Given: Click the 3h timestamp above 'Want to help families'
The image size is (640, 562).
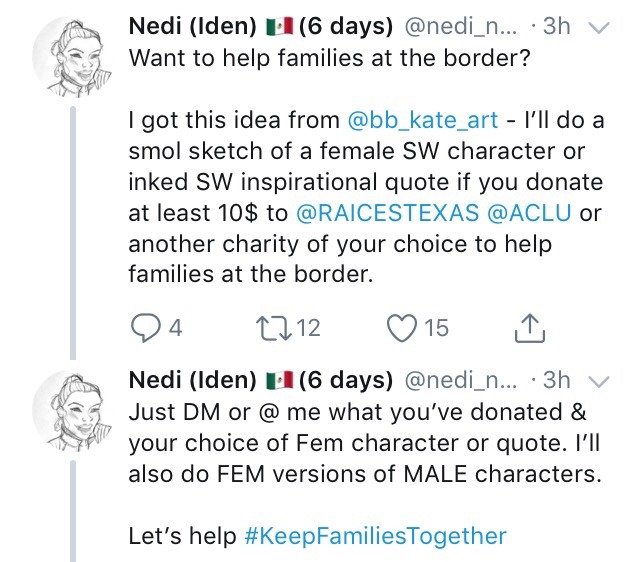Looking at the screenshot, I should click(555, 29).
